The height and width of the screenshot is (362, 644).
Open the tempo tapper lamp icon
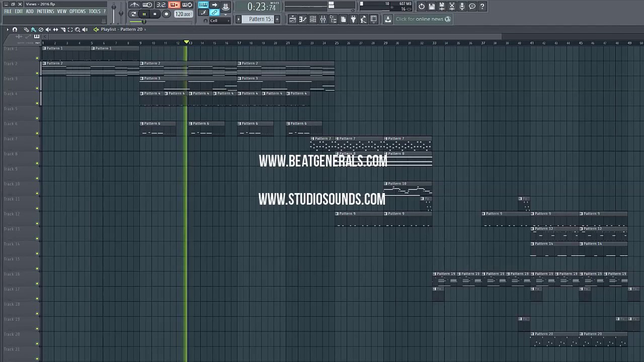tap(363, 19)
